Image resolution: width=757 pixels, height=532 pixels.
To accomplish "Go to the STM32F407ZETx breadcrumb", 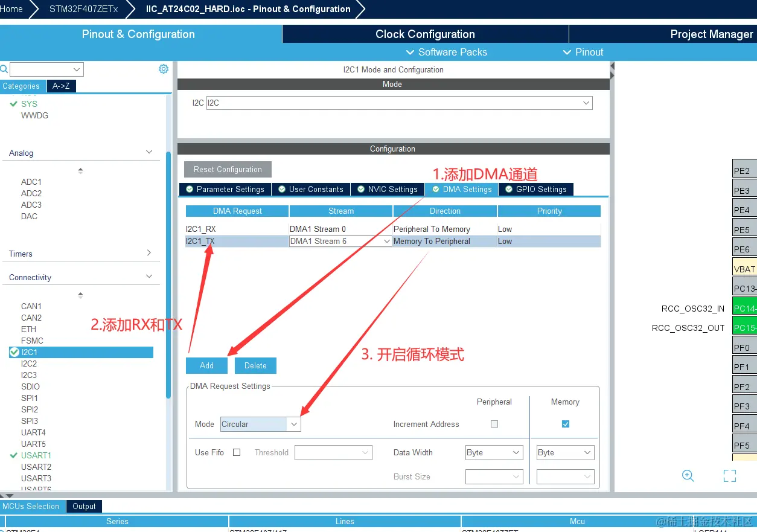I will [x=84, y=9].
